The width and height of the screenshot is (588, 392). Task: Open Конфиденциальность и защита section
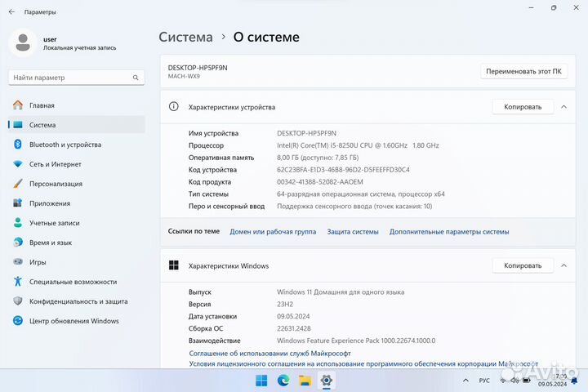point(76,301)
